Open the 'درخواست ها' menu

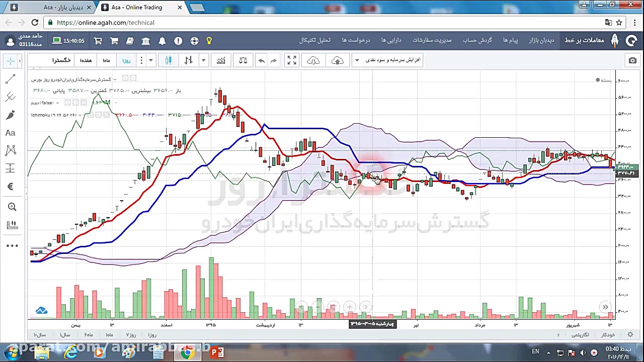[356, 40]
